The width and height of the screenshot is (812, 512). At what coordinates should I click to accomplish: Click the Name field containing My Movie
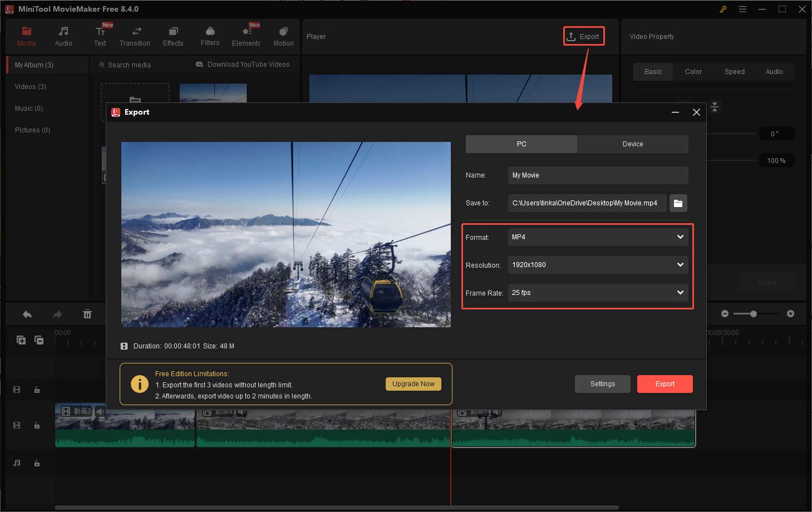click(x=597, y=175)
